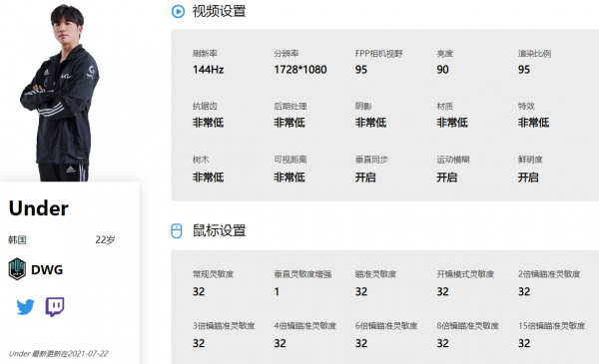599x364 pixels.
Task: Click the FPP相机视野 label
Action: [x=379, y=54]
